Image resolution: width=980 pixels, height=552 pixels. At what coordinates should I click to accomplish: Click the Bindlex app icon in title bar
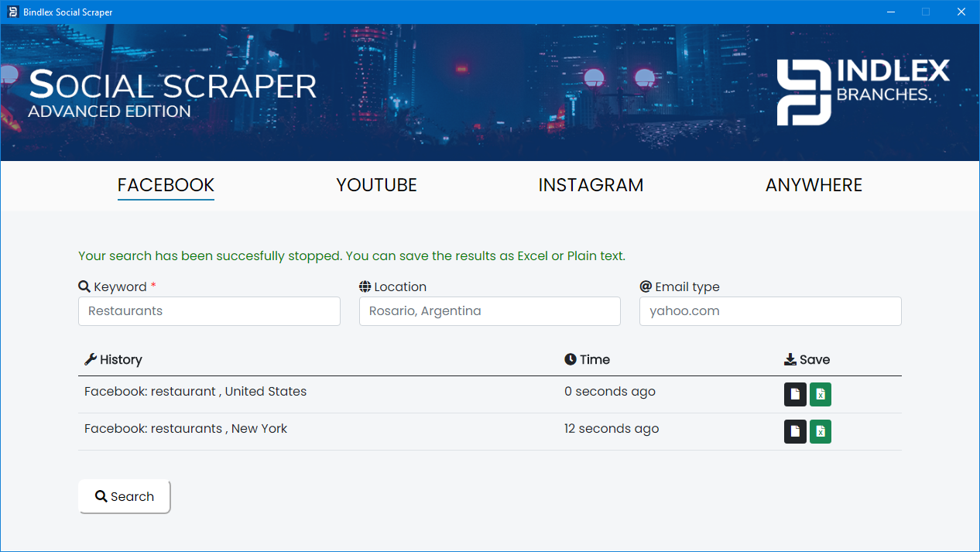[12, 12]
